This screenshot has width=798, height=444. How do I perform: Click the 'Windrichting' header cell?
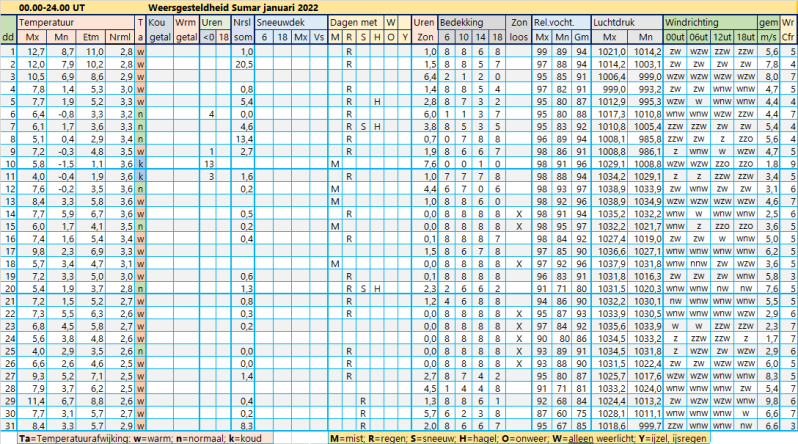click(690, 20)
